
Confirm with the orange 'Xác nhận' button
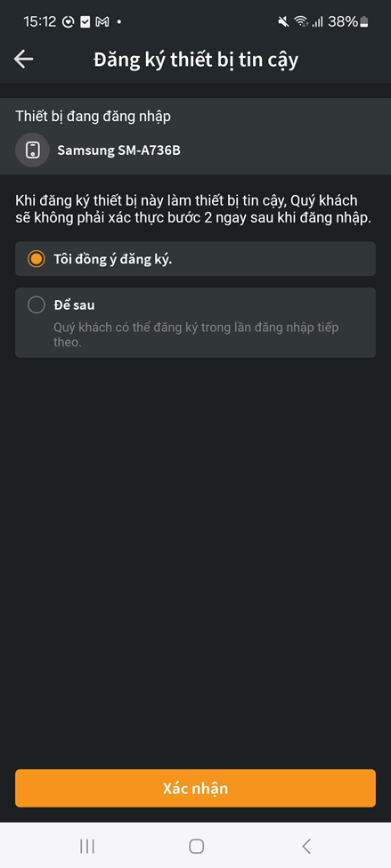tap(196, 788)
